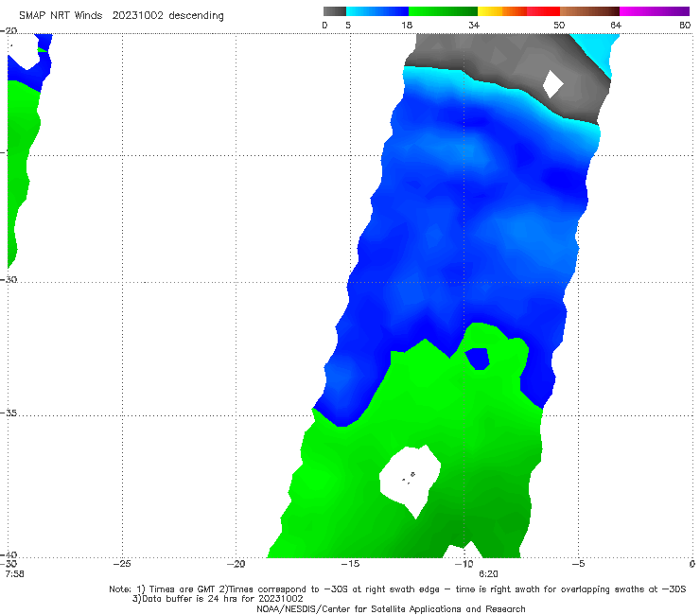Pick the red segment of the color bar
This screenshot has height=615, width=700.
543,11
